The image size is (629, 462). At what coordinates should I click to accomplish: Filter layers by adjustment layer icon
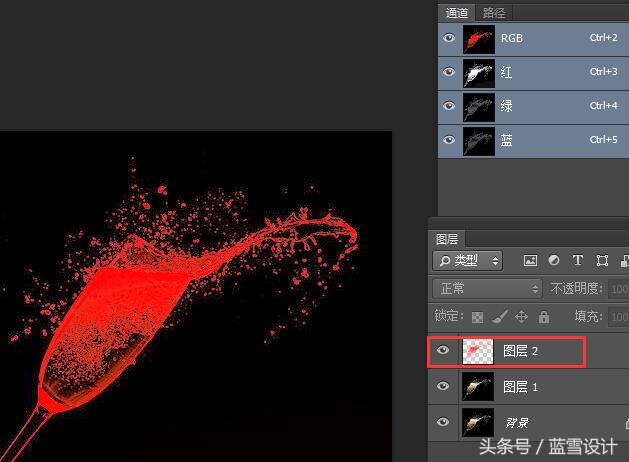click(x=554, y=261)
